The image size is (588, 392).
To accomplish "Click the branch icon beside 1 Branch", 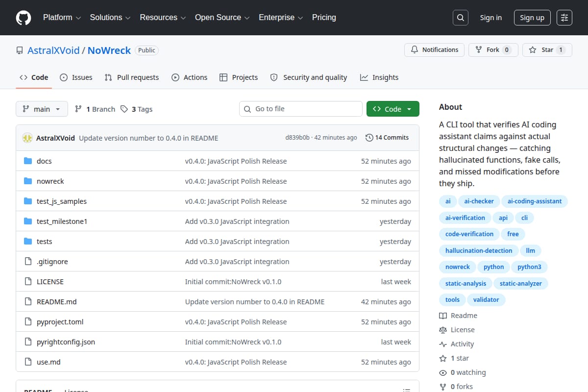I will (x=78, y=109).
